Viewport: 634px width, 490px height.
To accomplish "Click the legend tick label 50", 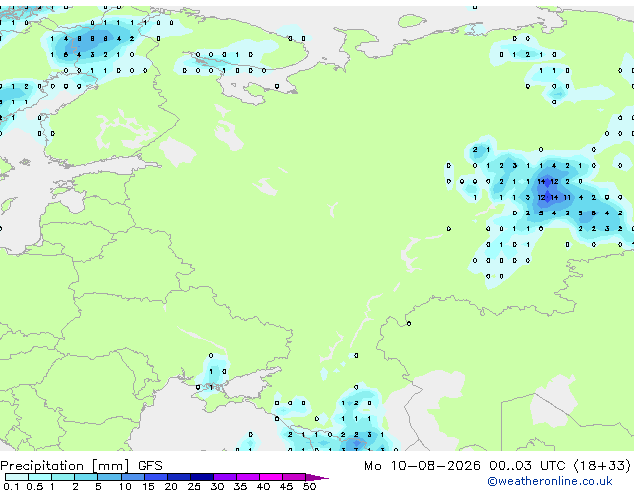I will 309,486.
